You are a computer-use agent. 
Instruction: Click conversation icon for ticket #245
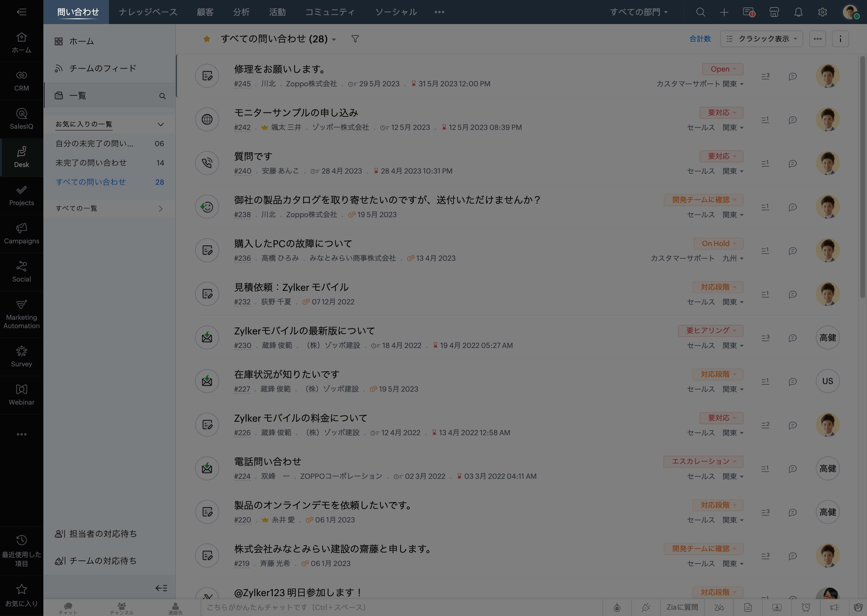tap(793, 76)
